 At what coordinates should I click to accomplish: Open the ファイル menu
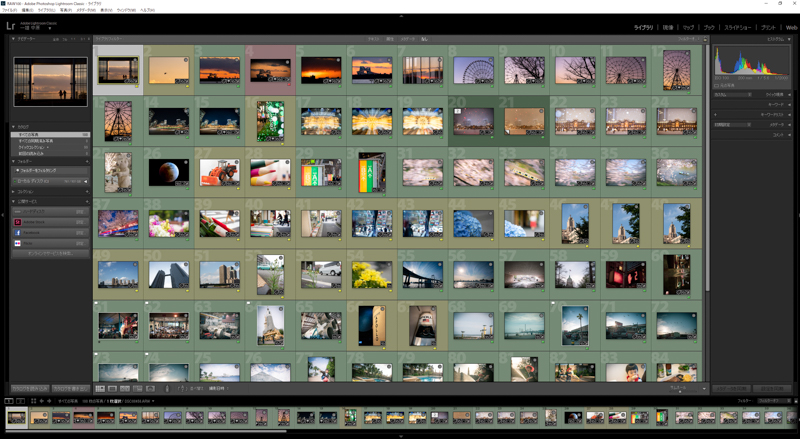[x=10, y=10]
